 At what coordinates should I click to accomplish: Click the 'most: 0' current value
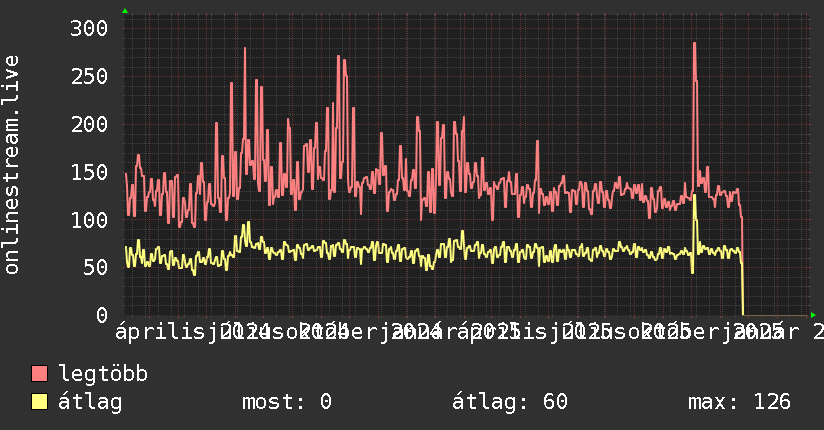[x=287, y=402]
